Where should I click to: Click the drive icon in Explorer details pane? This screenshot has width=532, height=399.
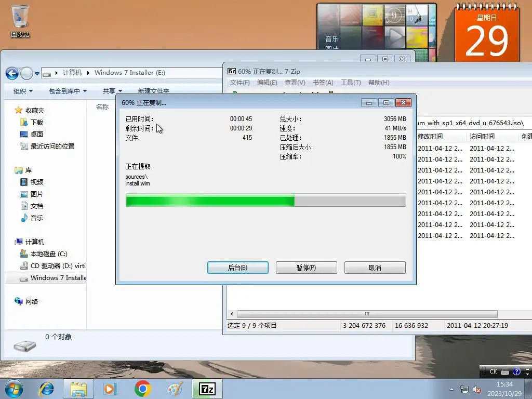tap(24, 345)
